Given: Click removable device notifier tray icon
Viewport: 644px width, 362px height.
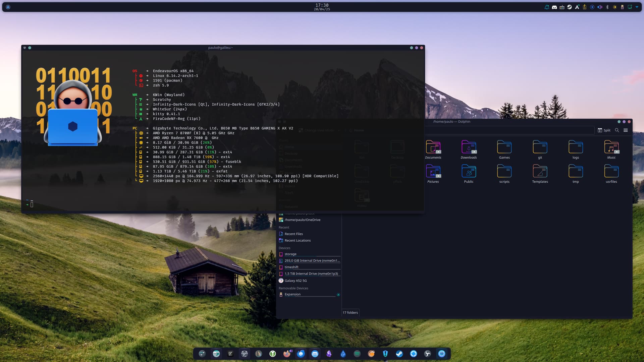Looking at the screenshot, I should coord(622,7).
